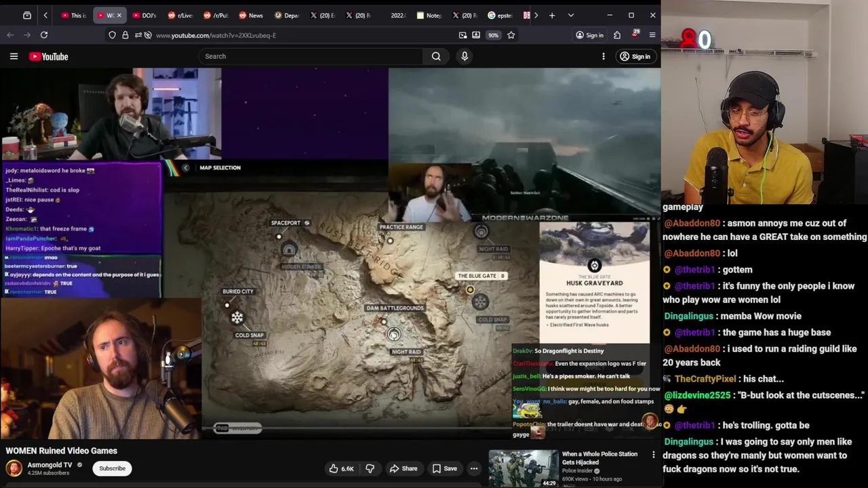Click @Abaddon80's 'lol' chat message
Image resolution: width=868 pixels, height=488 pixels.
coord(700,253)
